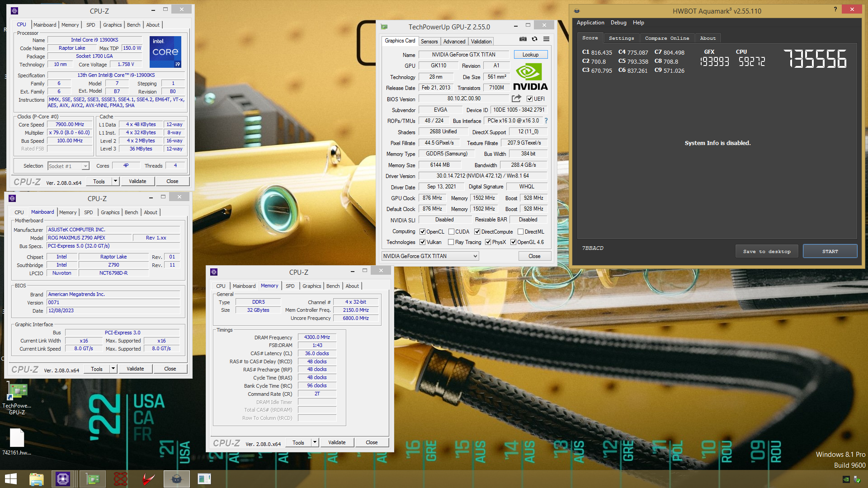This screenshot has height=488, width=868.
Task: Click the cat-face Aquamark taskbar icon
Action: (x=177, y=479)
